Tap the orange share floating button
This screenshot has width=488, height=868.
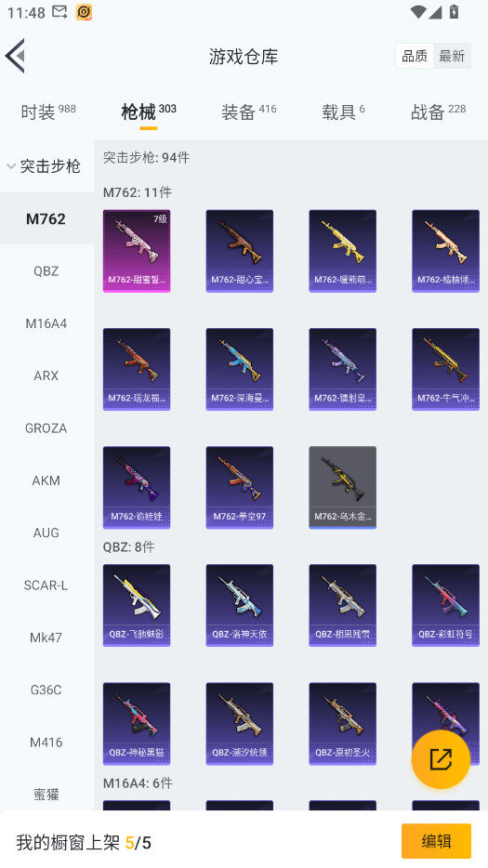click(441, 759)
